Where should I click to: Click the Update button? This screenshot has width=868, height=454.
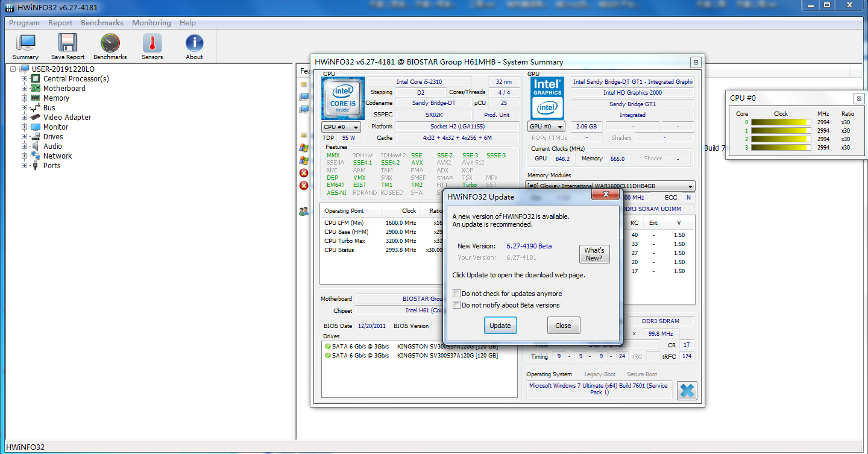pos(500,326)
